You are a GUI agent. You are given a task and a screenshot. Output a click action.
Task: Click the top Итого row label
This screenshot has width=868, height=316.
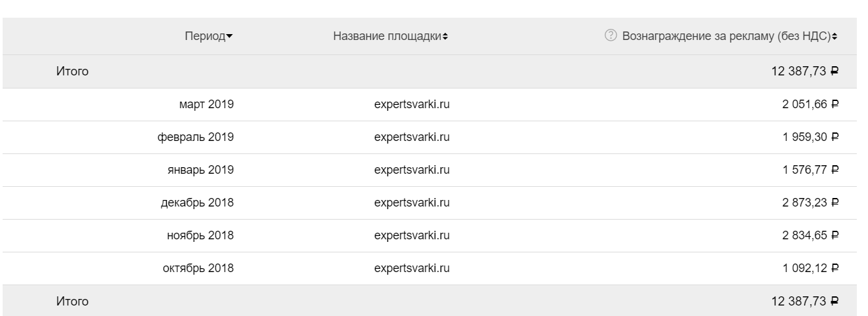click(x=72, y=71)
